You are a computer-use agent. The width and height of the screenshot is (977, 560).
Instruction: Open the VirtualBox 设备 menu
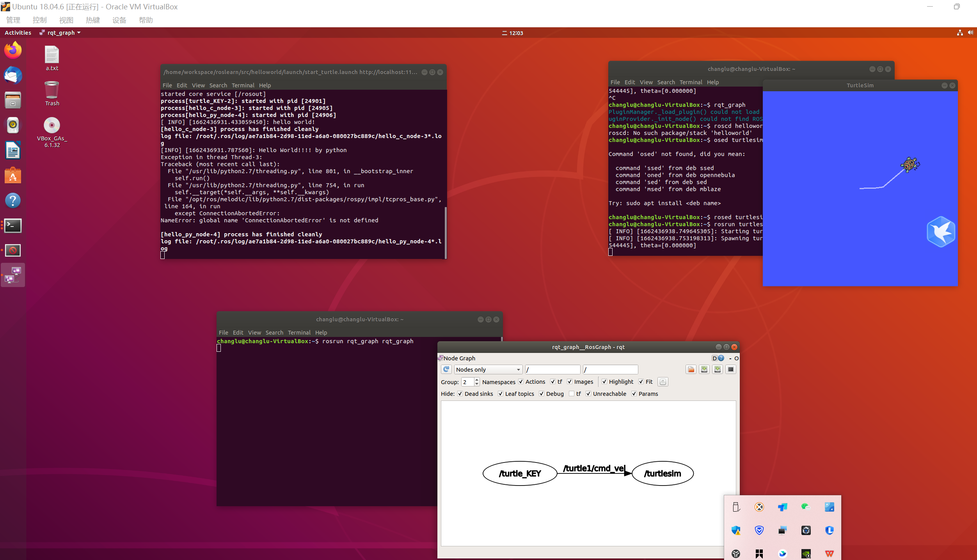(119, 20)
